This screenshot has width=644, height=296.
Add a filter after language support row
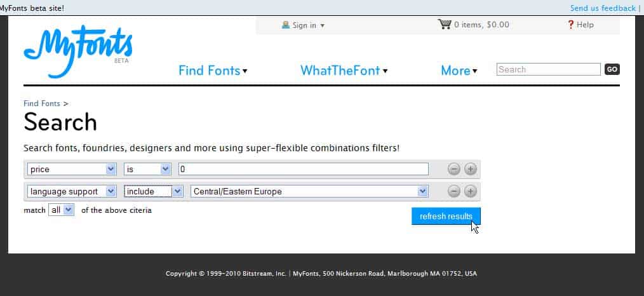470,191
